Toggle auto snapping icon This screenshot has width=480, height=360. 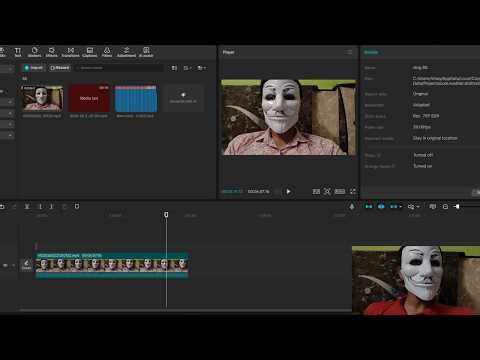pos(381,207)
